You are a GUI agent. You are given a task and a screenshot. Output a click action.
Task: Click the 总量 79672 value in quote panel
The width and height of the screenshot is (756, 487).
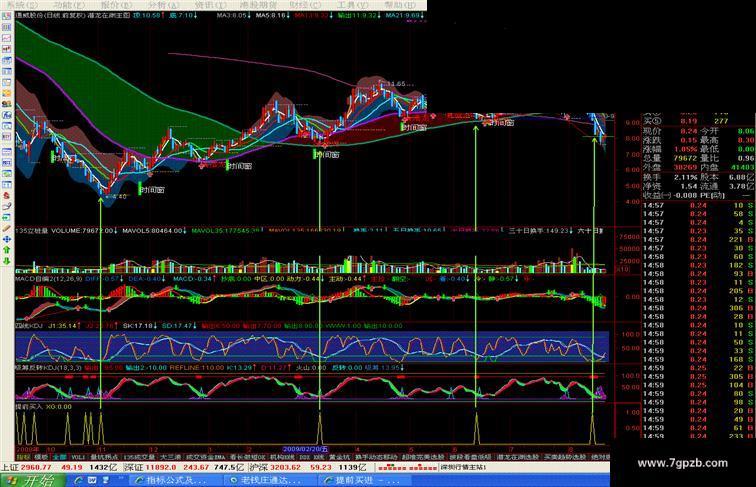click(x=685, y=158)
